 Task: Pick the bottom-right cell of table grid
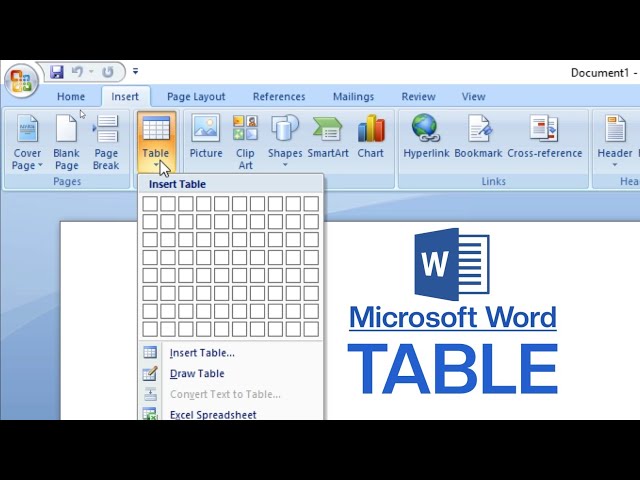[x=311, y=329]
